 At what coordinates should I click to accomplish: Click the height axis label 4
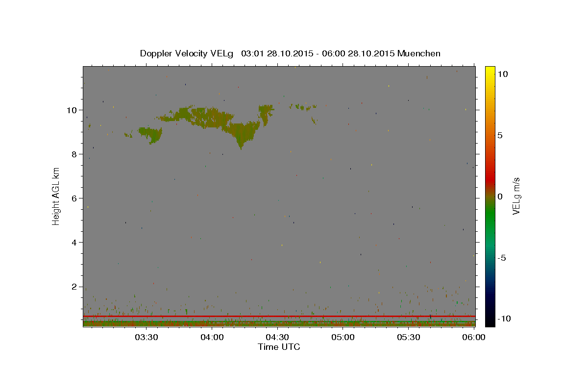(74, 242)
